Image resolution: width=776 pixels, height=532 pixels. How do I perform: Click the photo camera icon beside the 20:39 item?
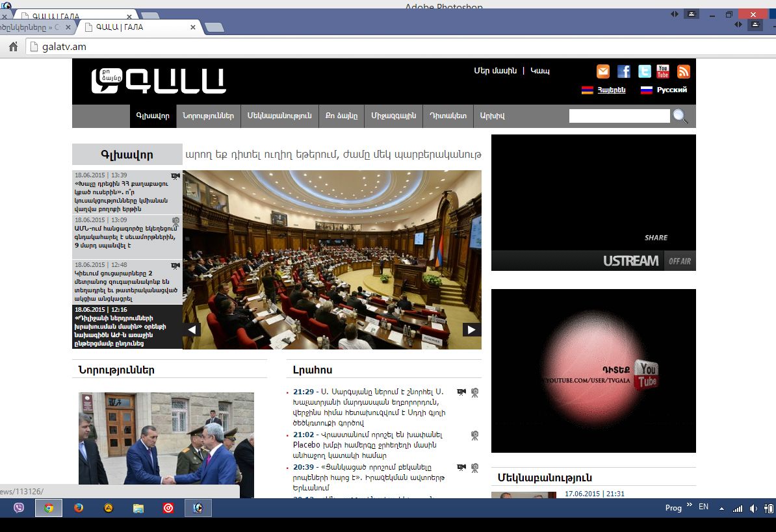pos(474,468)
